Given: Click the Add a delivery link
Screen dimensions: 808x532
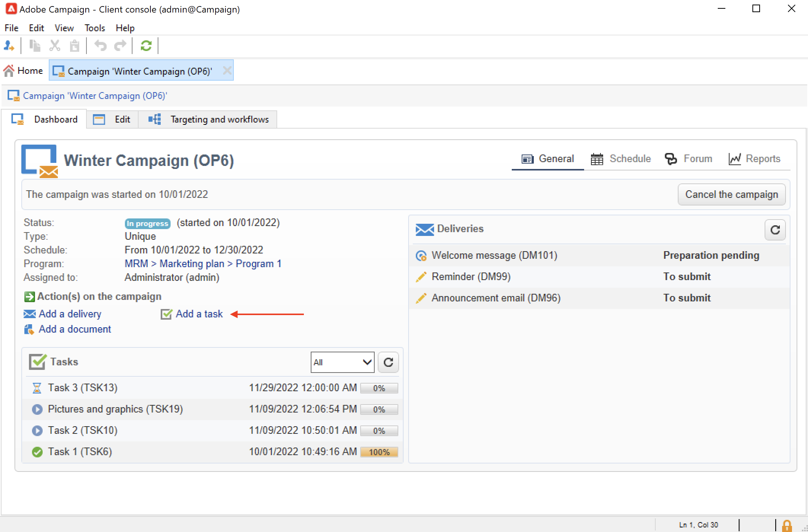Looking at the screenshot, I should pyautogui.click(x=70, y=314).
